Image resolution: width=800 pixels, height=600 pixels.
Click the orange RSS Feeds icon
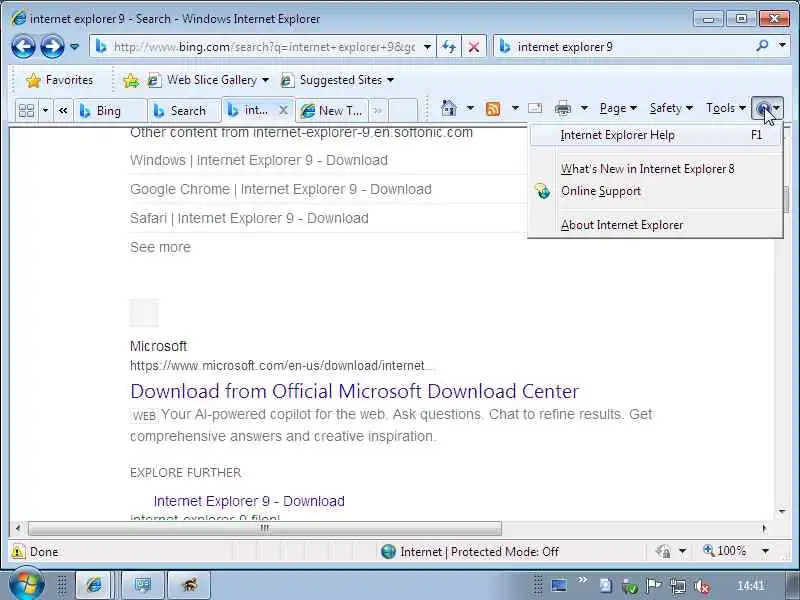point(493,108)
